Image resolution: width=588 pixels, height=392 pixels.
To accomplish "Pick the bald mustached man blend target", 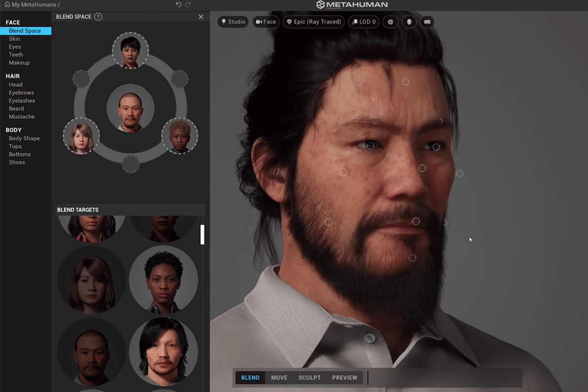I will click(91, 352).
